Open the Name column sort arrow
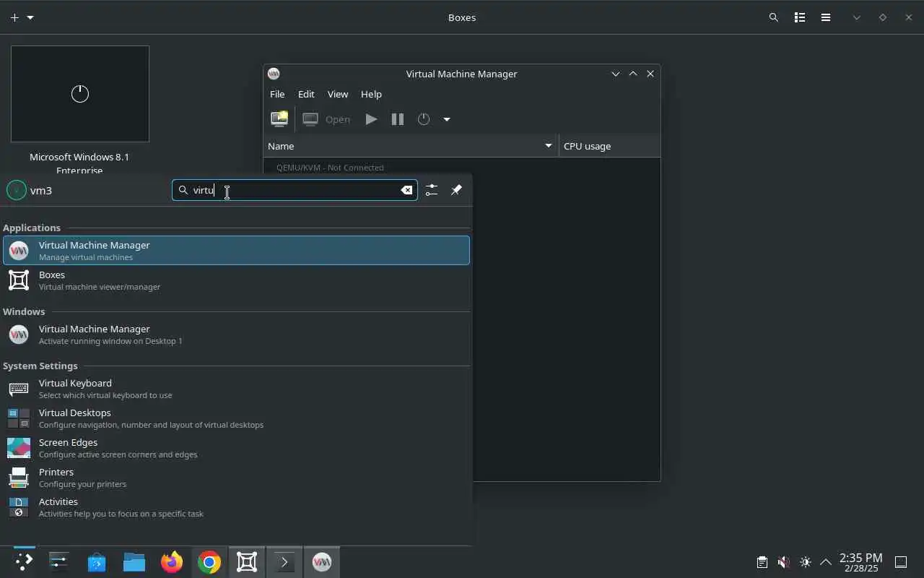Viewport: 924px width, 578px height. tap(549, 146)
